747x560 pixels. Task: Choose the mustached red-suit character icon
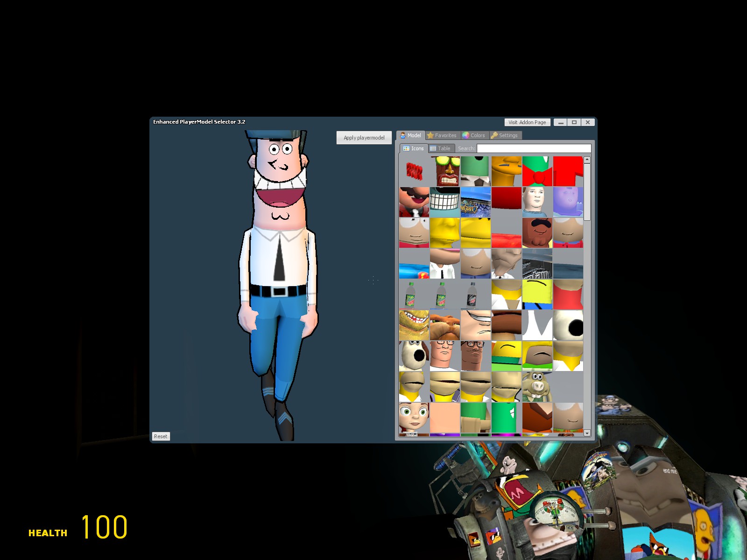[414, 202]
